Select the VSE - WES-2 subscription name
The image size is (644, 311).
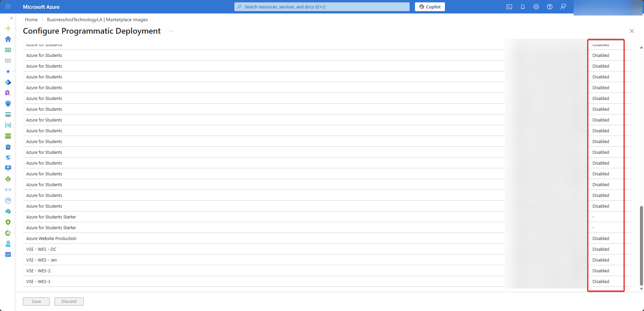tap(38, 271)
